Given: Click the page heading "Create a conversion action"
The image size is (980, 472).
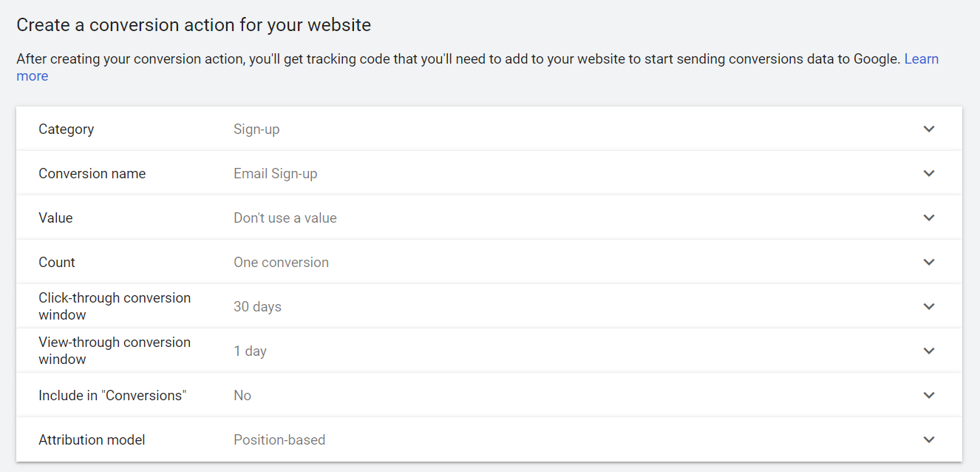Looking at the screenshot, I should (x=193, y=24).
